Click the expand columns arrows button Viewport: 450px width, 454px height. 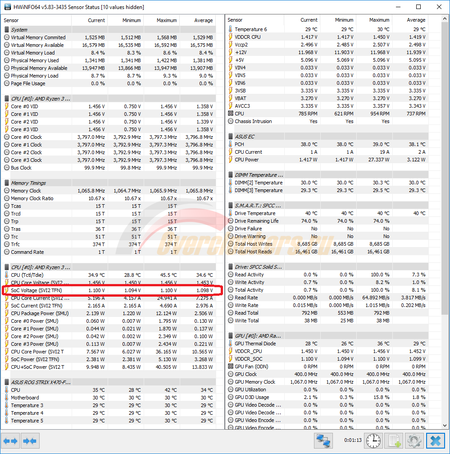11,441
